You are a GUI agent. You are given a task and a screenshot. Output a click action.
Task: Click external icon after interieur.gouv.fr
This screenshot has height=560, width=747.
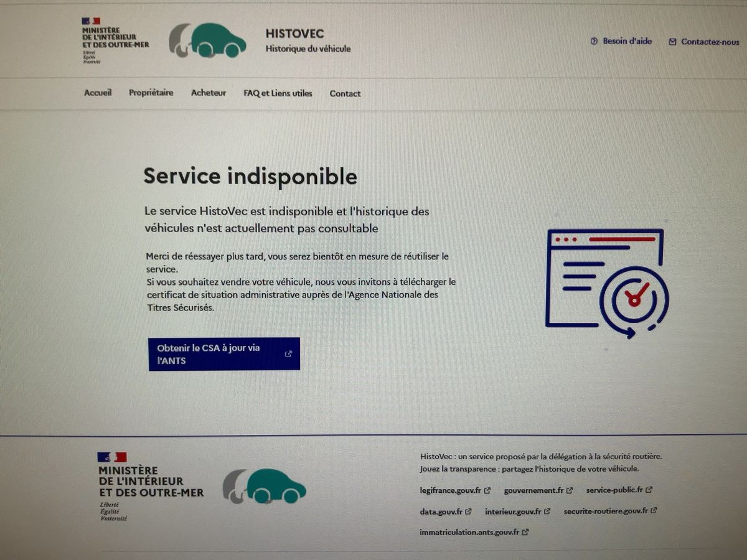click(x=547, y=511)
